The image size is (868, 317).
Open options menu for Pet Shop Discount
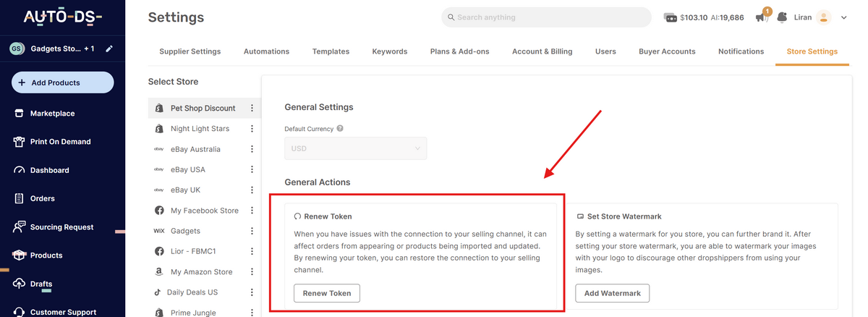[252, 109]
